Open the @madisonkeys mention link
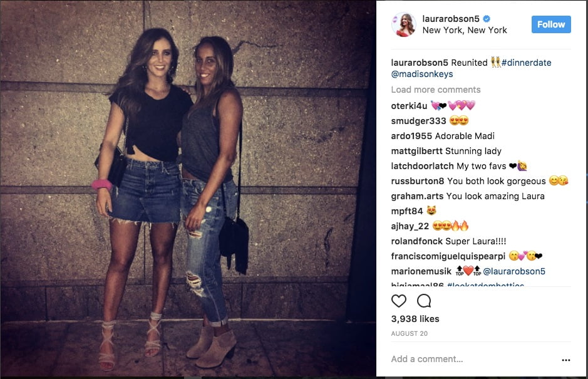The width and height of the screenshot is (588, 379). [x=422, y=75]
